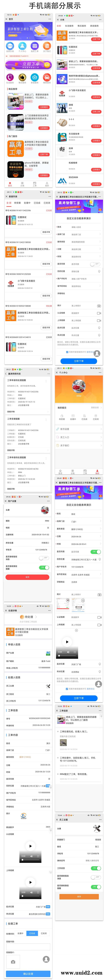Open 家政服务 category icon on home screen

click(35, 77)
